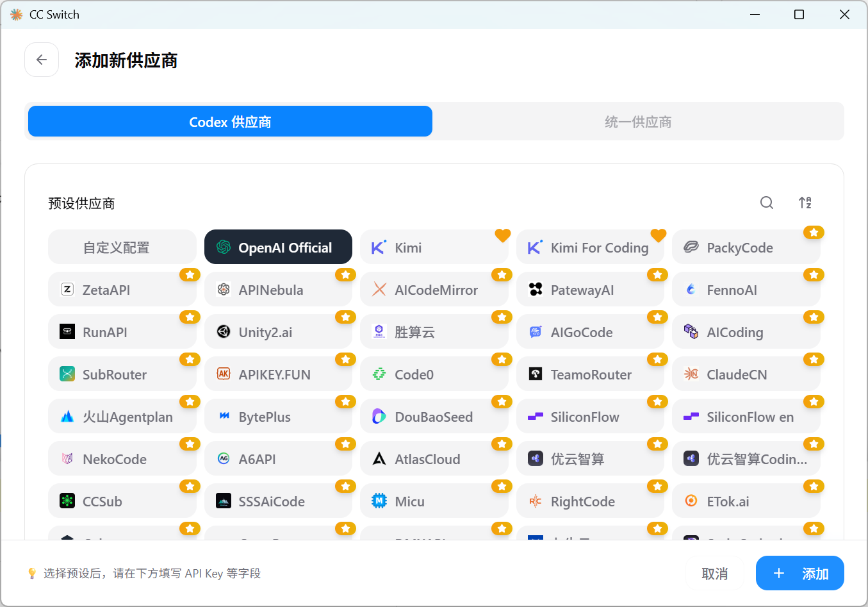Click the K logo beside the plain Kimi label
This screenshot has width=868, height=607.
click(x=379, y=247)
